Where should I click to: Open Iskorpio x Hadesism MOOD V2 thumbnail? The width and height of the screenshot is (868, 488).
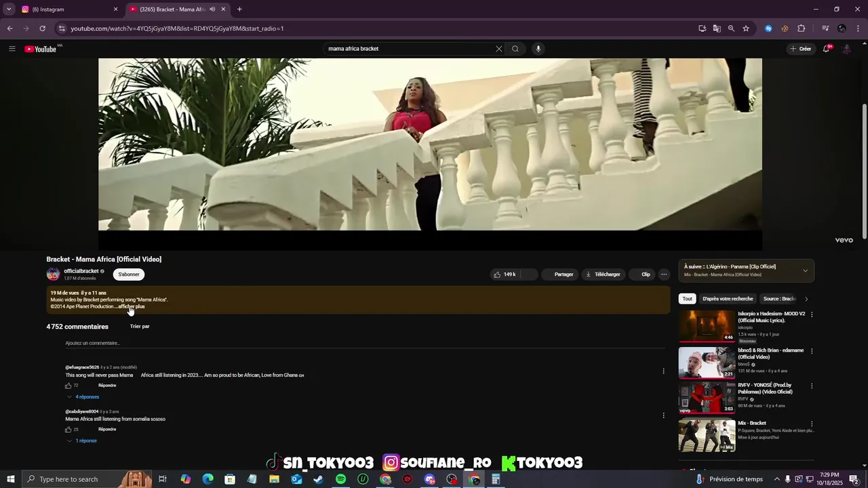(707, 326)
